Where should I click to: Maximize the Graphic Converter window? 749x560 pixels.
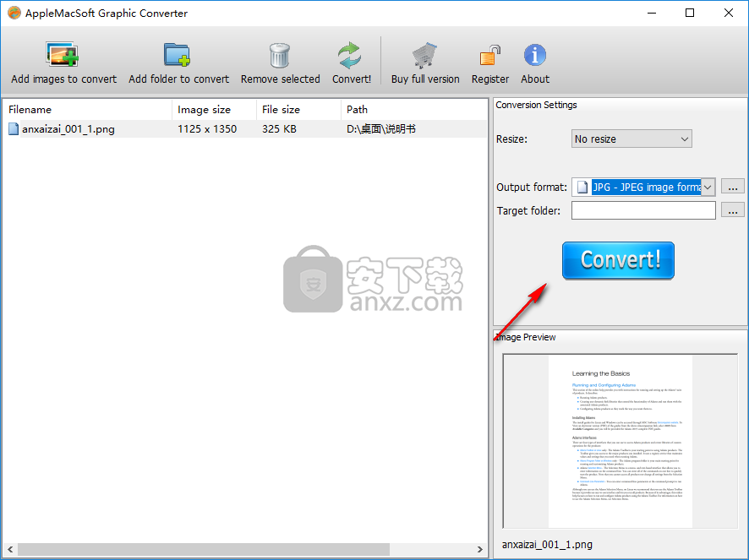pos(689,13)
